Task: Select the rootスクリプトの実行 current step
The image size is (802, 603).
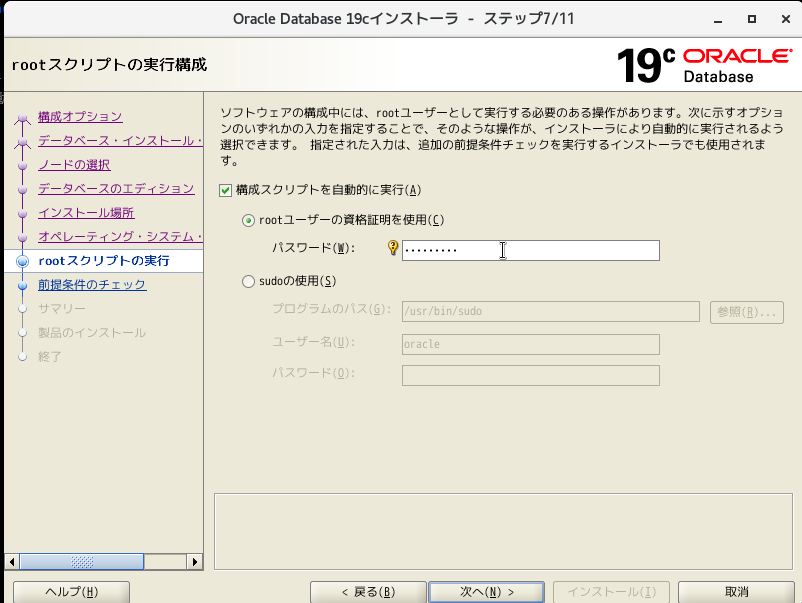Action: [x=104, y=261]
